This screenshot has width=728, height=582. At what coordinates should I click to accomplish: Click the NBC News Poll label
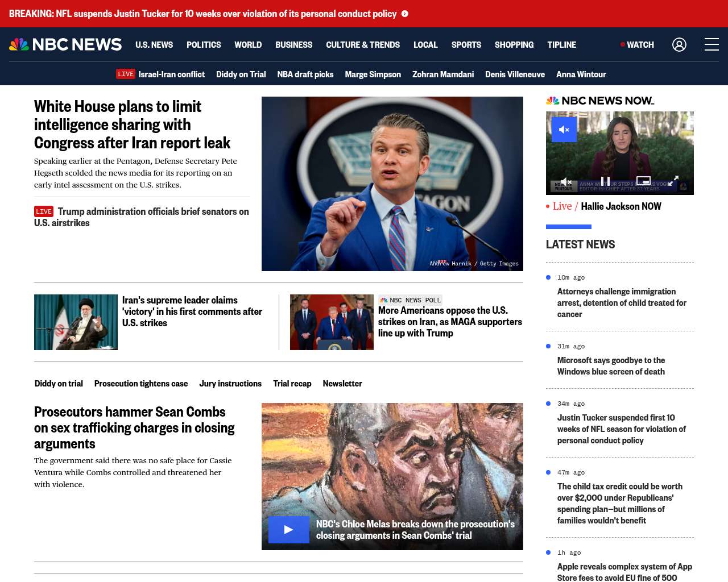(x=410, y=300)
